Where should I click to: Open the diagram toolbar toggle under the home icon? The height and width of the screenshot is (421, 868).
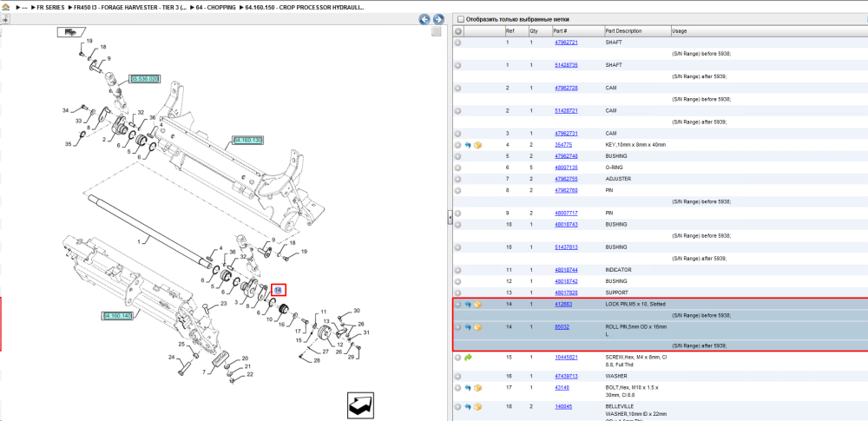(4, 19)
